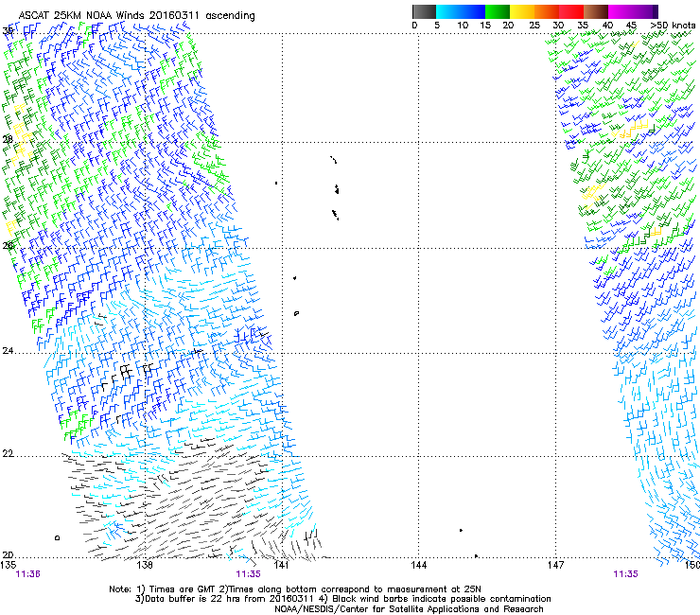Click the '>50 knots' legend label
Screen dimensions: 700x615
(x=673, y=26)
